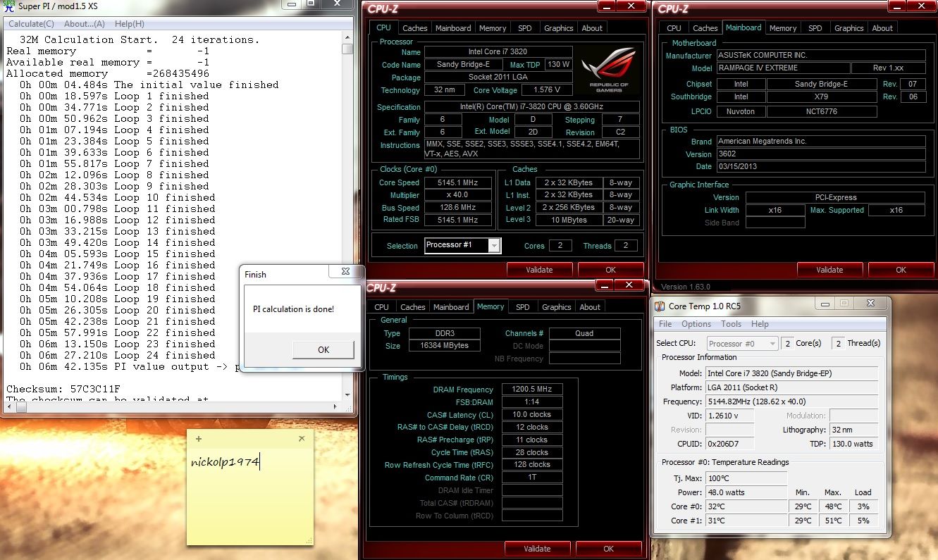Image resolution: width=938 pixels, height=560 pixels.
Task: Select Memory tab in CPU-Z Mainboard window
Action: 783,28
